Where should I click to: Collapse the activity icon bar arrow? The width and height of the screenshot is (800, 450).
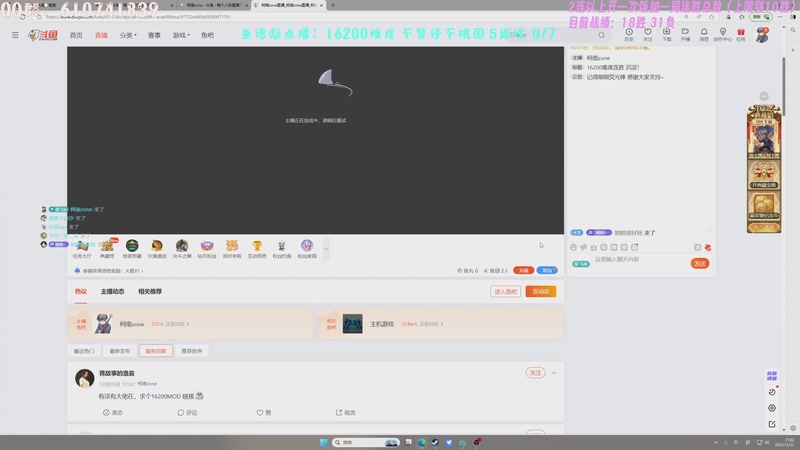coord(326,249)
